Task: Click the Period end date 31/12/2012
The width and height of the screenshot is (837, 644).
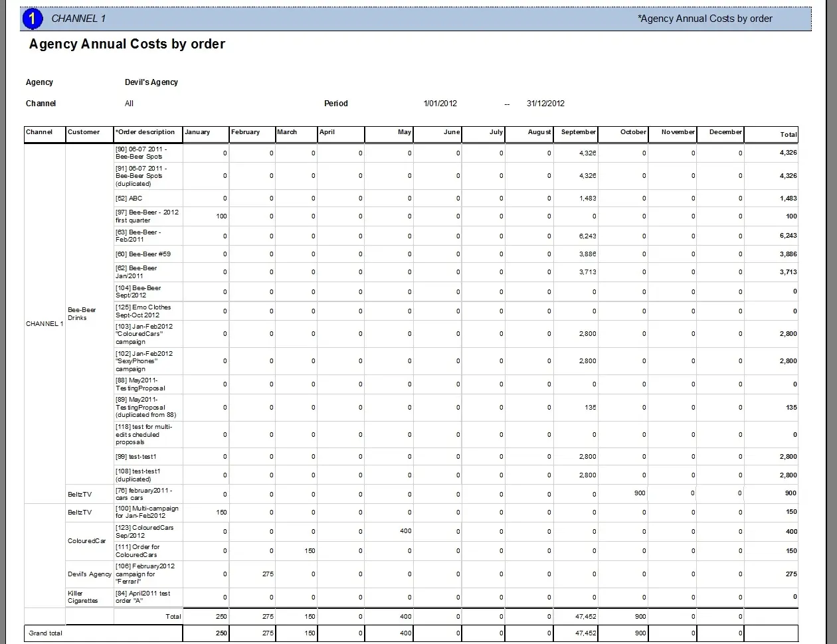Action: point(545,104)
